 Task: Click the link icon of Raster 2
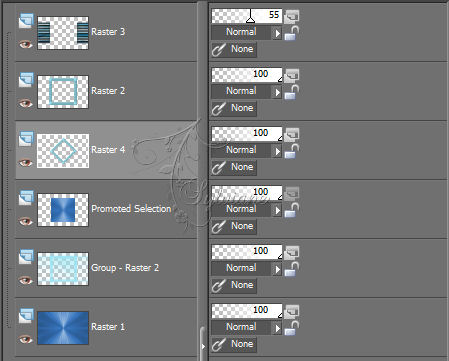tap(218, 108)
